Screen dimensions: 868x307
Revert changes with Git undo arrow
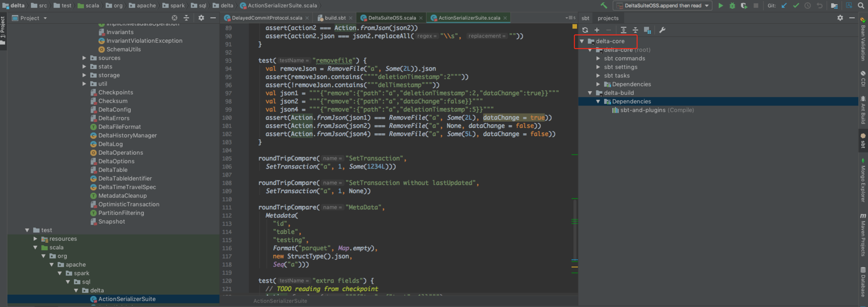point(819,5)
